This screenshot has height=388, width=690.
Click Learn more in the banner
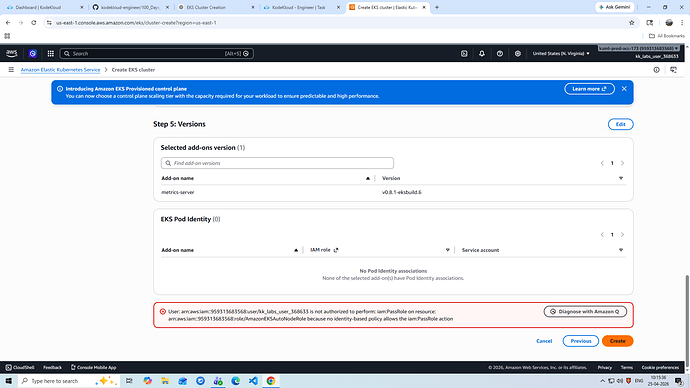tap(589, 89)
